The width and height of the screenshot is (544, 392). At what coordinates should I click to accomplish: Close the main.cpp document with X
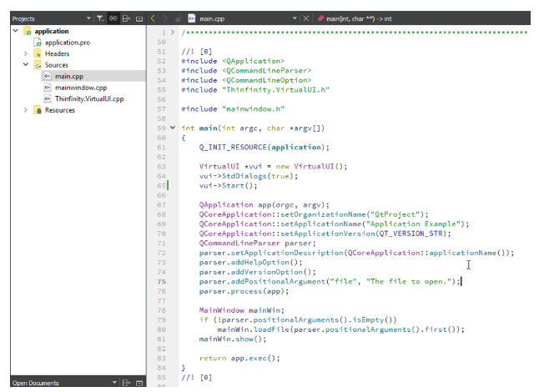point(305,18)
